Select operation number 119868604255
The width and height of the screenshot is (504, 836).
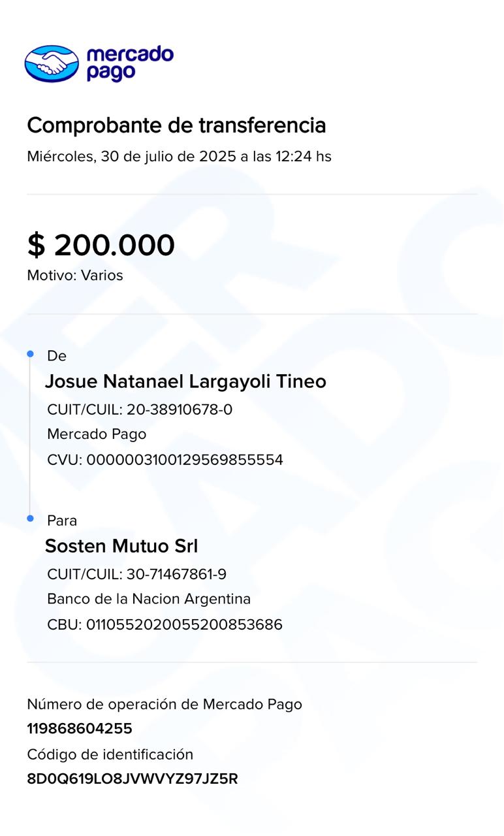80,728
